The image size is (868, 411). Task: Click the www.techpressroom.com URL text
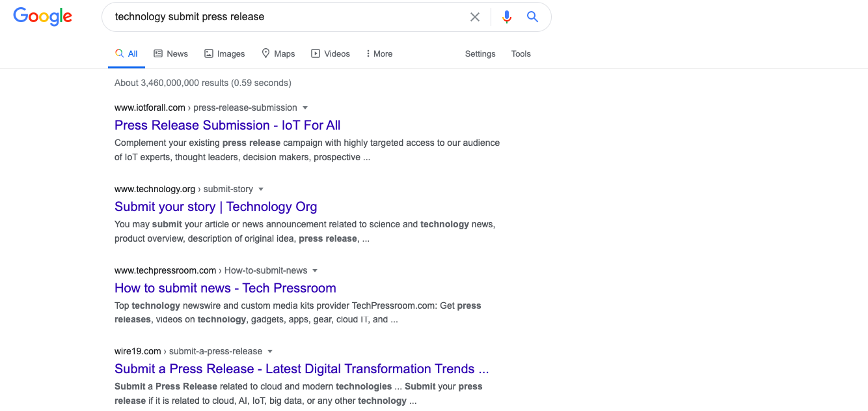[x=165, y=270]
